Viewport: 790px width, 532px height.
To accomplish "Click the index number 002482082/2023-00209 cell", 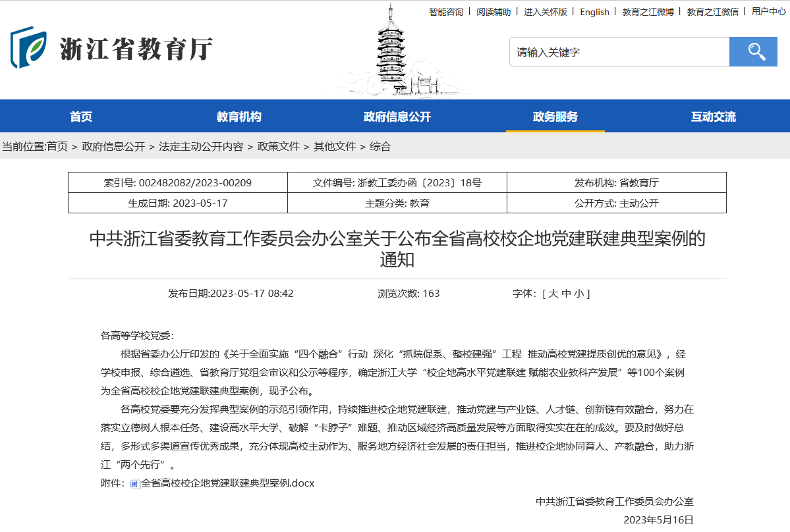I will click(178, 182).
